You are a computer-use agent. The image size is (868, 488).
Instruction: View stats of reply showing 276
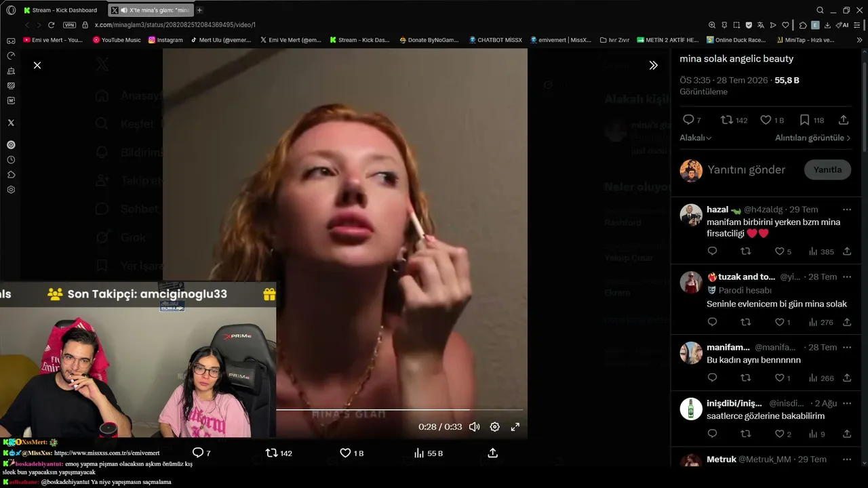tap(821, 323)
